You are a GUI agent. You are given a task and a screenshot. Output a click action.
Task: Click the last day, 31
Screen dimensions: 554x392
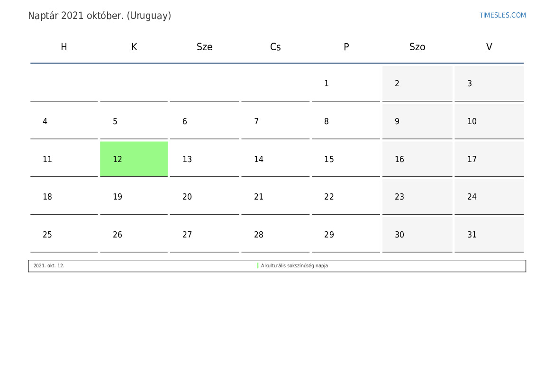(489, 235)
